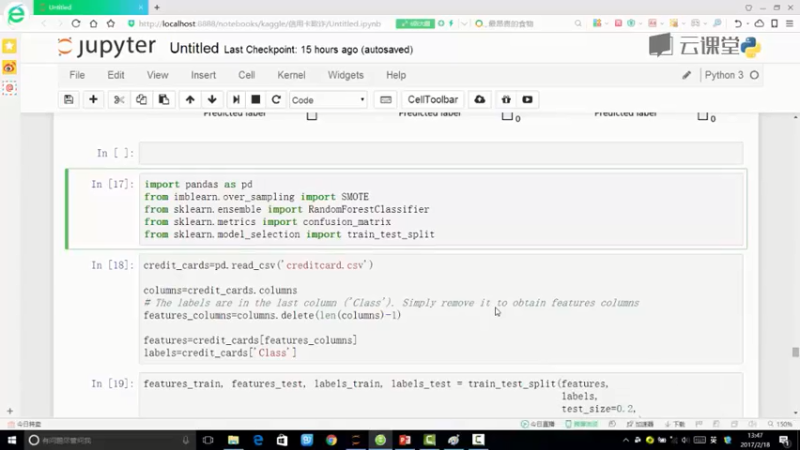Click the cloud upload toolbar icon

coord(480,99)
